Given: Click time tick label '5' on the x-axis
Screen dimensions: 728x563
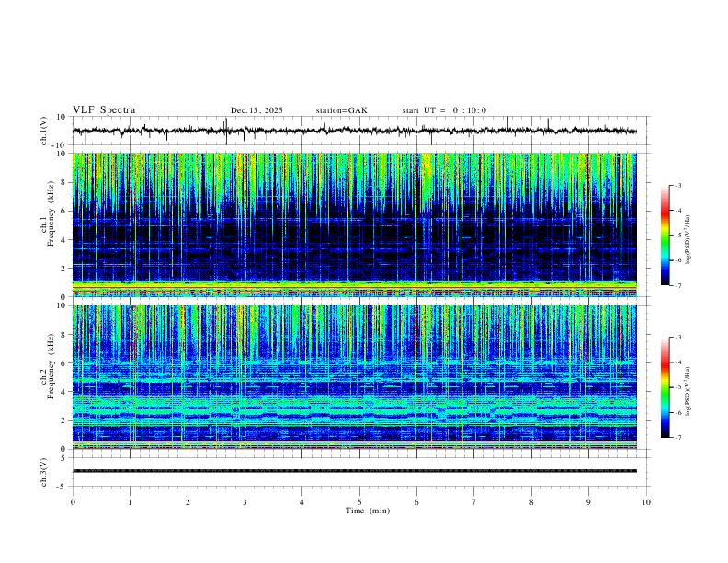Looking at the screenshot, I should pos(359,502).
